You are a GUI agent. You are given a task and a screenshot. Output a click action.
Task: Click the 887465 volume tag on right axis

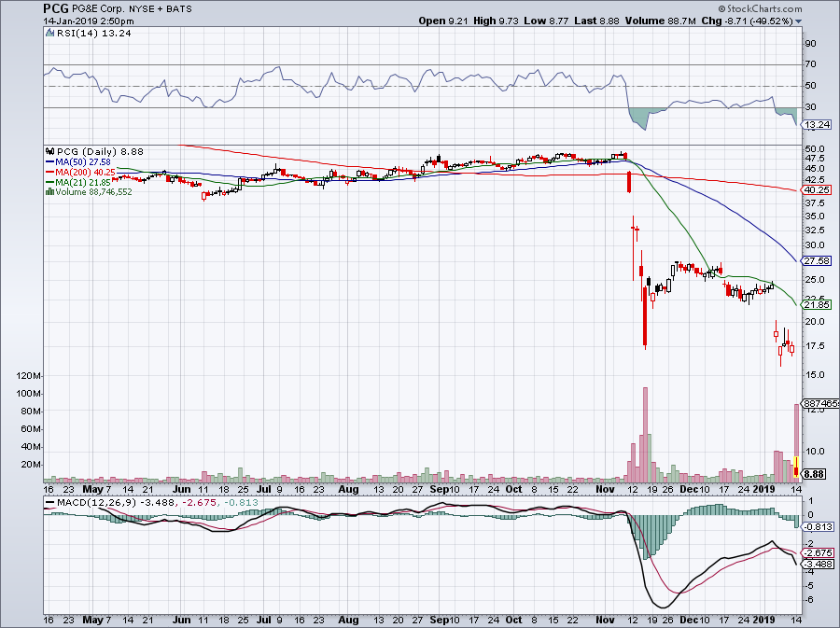821,403
